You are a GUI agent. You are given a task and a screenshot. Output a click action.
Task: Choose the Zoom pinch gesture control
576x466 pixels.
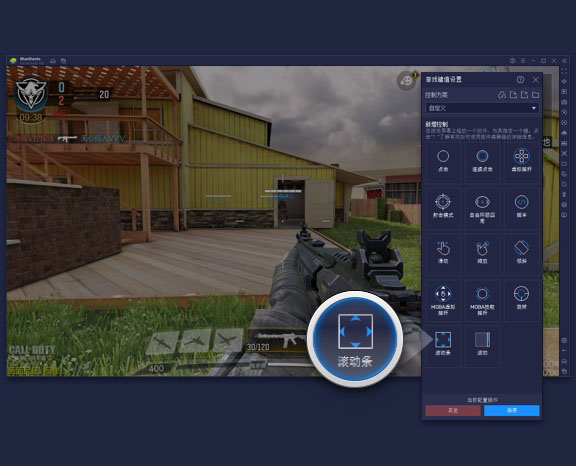click(x=482, y=254)
